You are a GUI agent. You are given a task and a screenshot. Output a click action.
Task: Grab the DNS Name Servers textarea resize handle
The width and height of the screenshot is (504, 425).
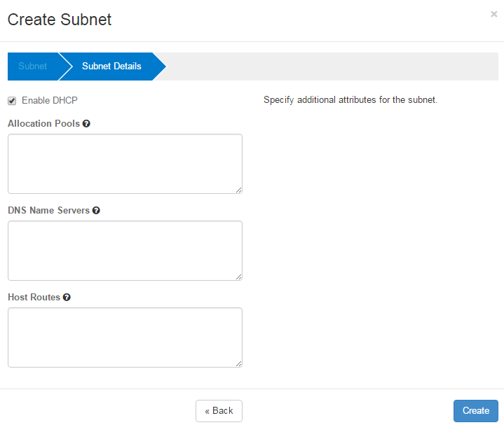point(238,277)
